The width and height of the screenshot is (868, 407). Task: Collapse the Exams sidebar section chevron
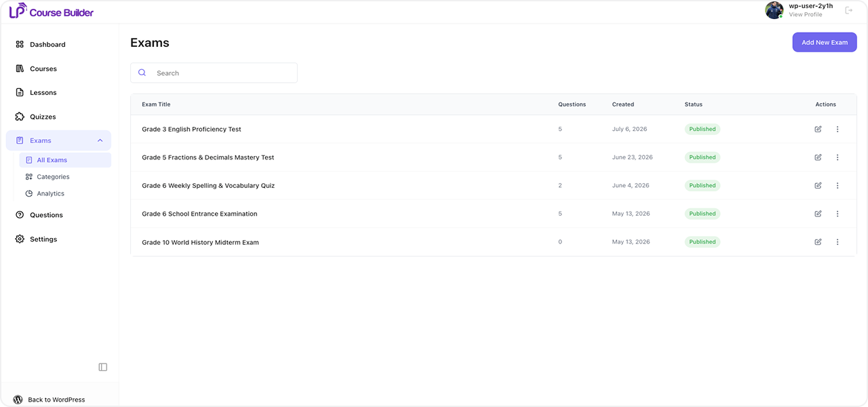[100, 140]
